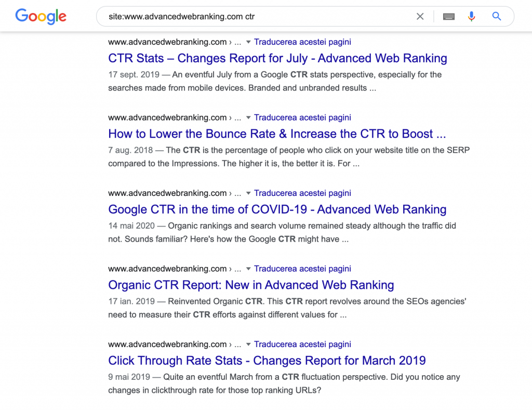Clear the search query with the X icon
The image size is (532, 410).
pos(420,16)
